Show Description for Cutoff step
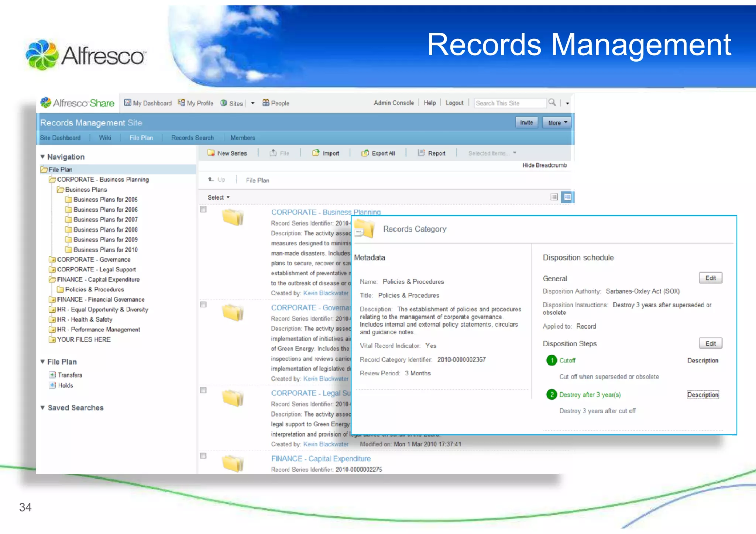This screenshot has height=534, width=756. (x=703, y=361)
